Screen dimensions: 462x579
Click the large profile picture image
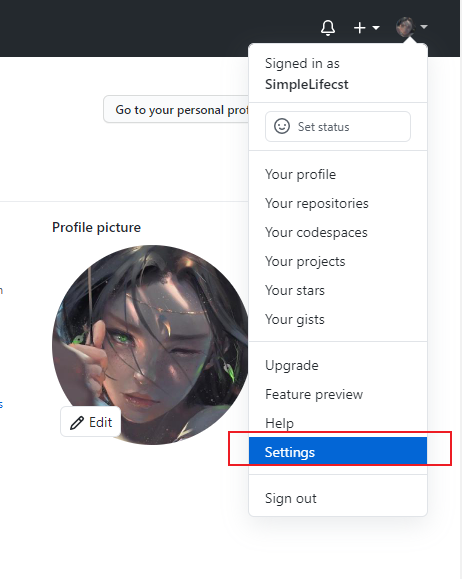151,345
